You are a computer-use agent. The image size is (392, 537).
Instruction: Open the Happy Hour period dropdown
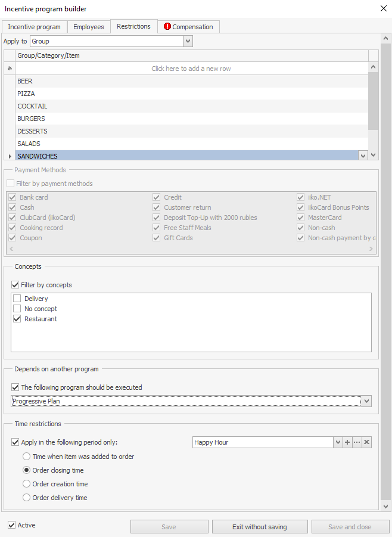click(338, 442)
